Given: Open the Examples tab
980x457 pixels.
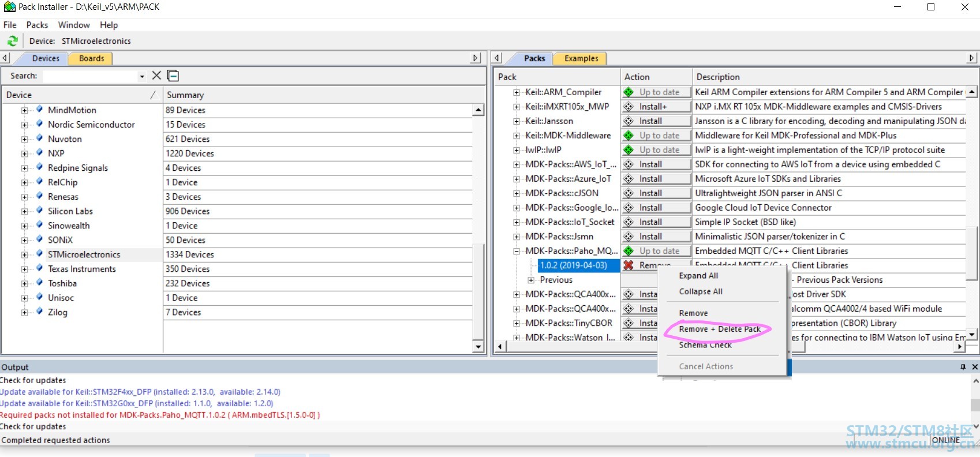Looking at the screenshot, I should click(x=581, y=58).
